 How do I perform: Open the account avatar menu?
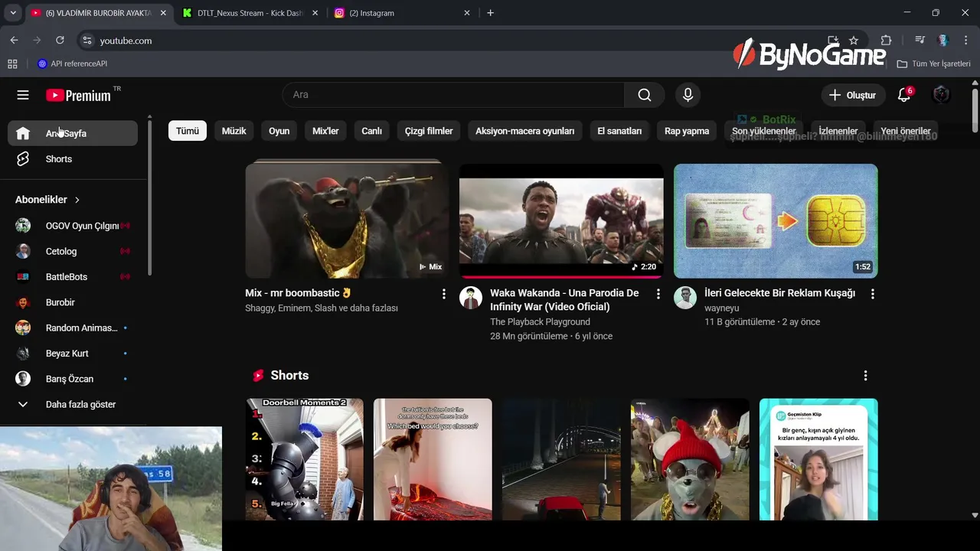(x=941, y=95)
